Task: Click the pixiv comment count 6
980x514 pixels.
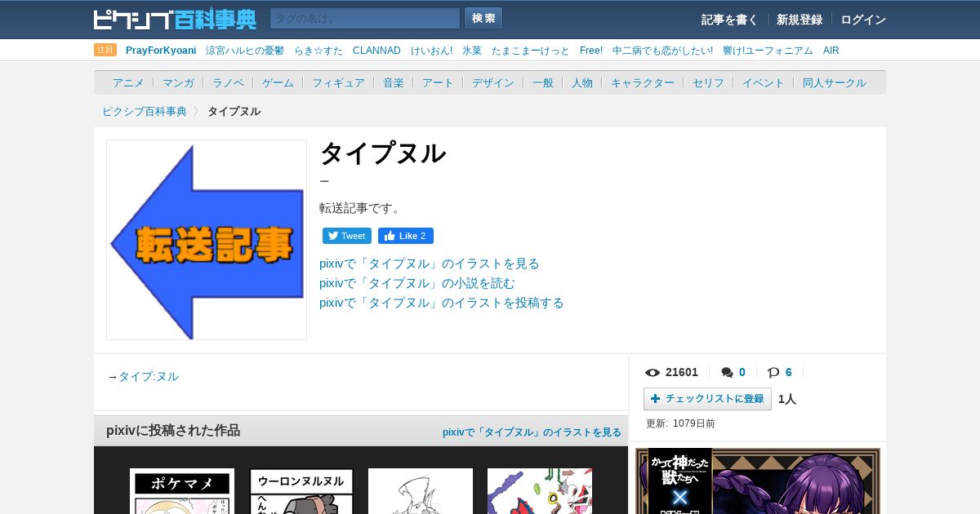Action: point(789,372)
